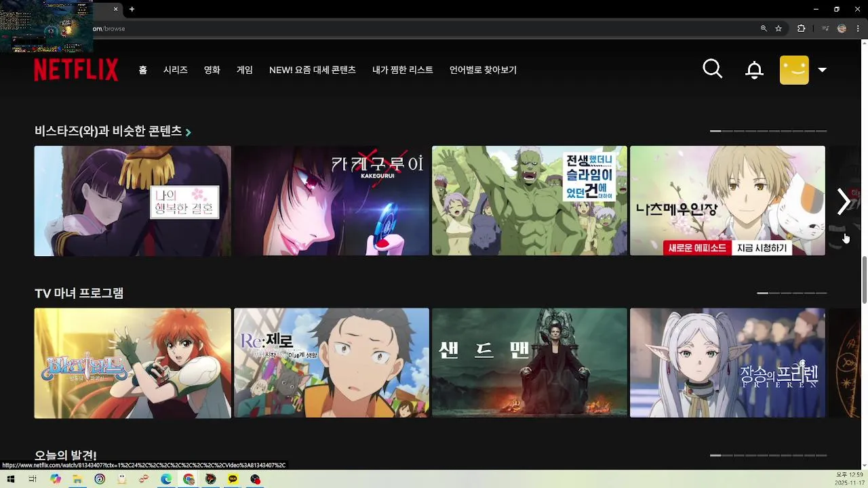This screenshot has height=488, width=868.
Task: Open the notifications bell
Action: [x=754, y=70]
